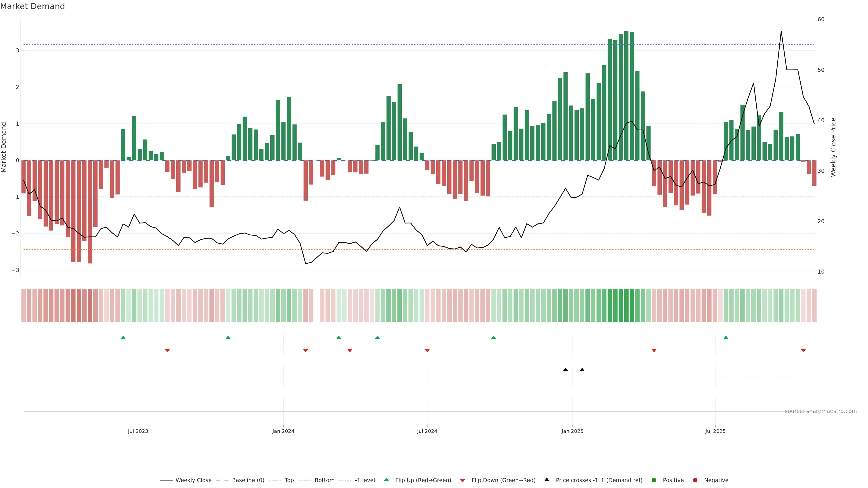Click the Jul 2023 x-axis label
The image size is (868, 488).
[138, 431]
